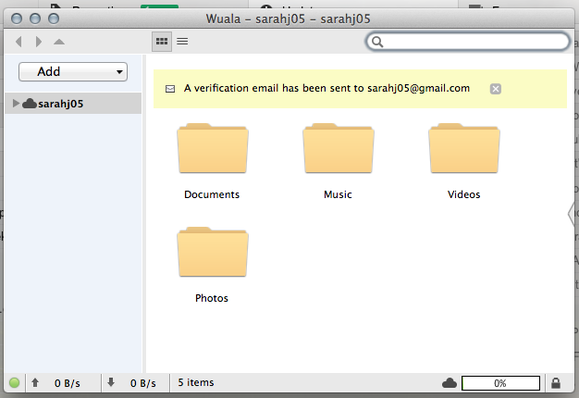Go forward with the right arrow
This screenshot has width=579, height=398.
coord(38,41)
